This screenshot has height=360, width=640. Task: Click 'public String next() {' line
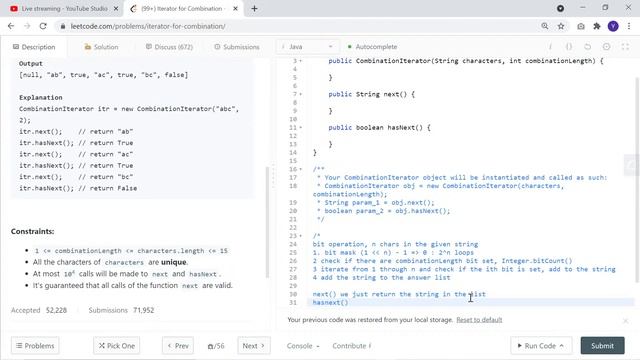point(371,94)
